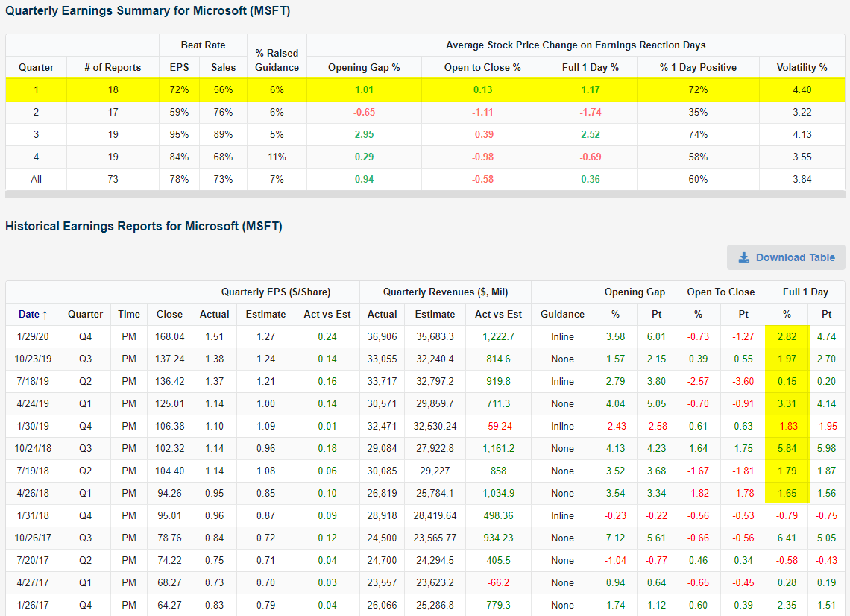Click the % Raised Guidance header

coord(277,60)
